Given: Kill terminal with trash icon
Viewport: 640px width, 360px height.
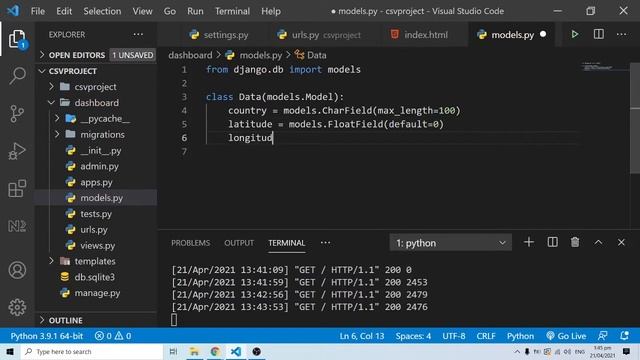Looking at the screenshot, I should click(575, 242).
